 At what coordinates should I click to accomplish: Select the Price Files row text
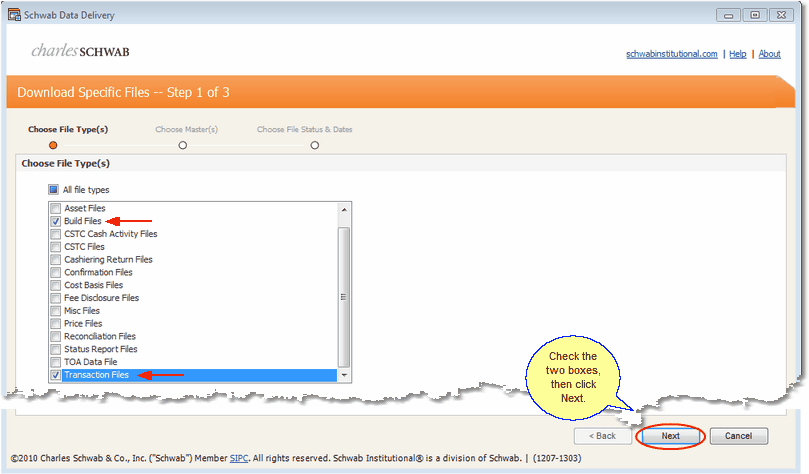(83, 324)
